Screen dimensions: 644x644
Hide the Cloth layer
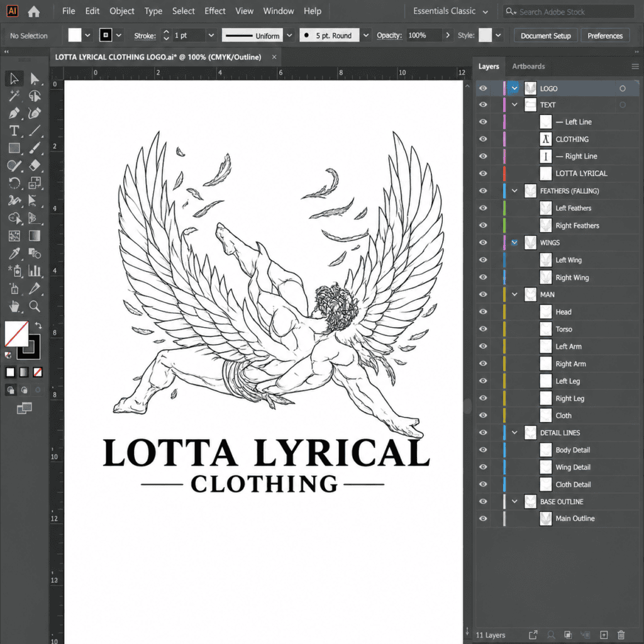pos(483,415)
